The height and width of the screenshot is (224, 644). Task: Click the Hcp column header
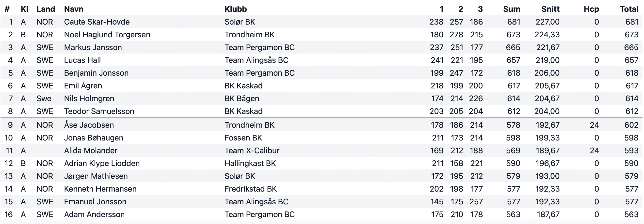(591, 9)
